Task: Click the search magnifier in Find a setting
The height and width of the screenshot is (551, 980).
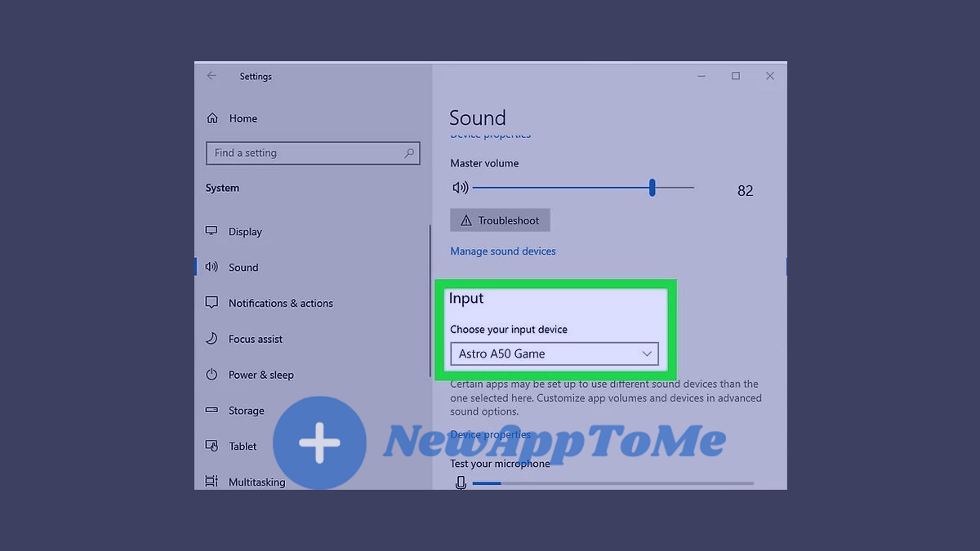Action: click(410, 153)
